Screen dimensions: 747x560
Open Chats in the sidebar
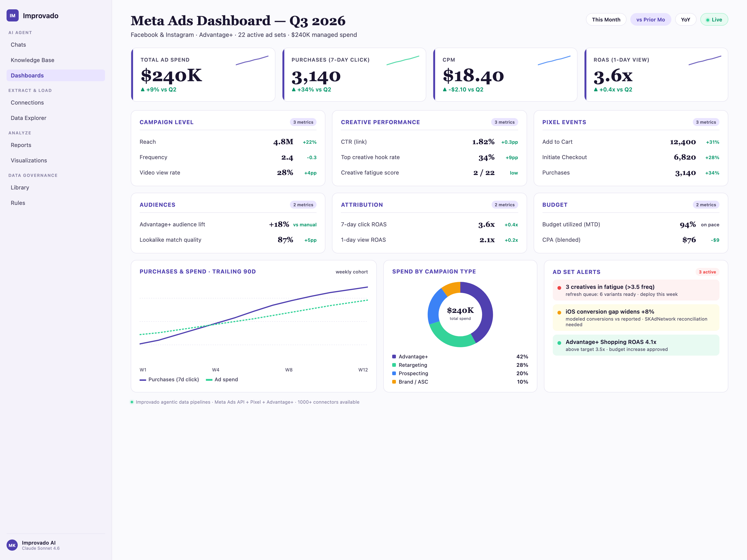56,45
